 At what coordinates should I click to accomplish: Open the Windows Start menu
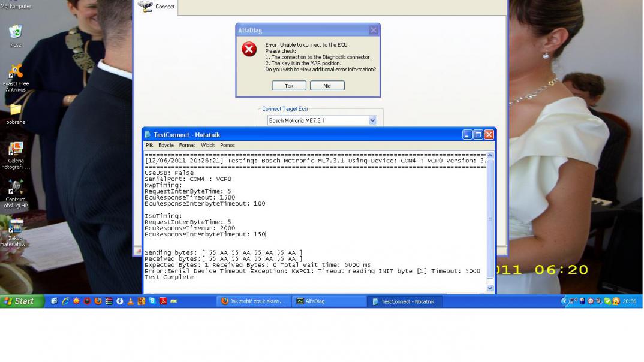click(x=22, y=301)
